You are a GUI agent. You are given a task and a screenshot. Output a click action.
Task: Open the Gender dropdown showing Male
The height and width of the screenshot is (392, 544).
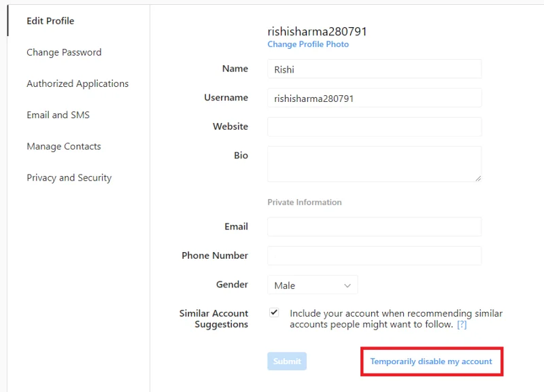tap(312, 285)
